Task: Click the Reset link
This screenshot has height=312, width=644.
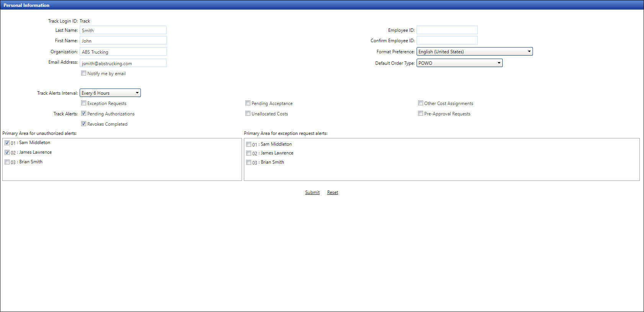Action: click(332, 192)
